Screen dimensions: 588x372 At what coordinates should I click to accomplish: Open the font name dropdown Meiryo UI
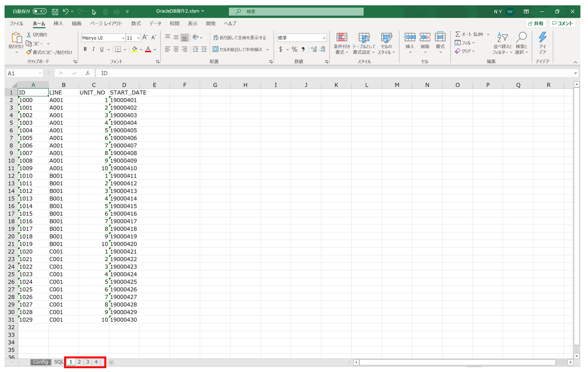[x=123, y=38]
